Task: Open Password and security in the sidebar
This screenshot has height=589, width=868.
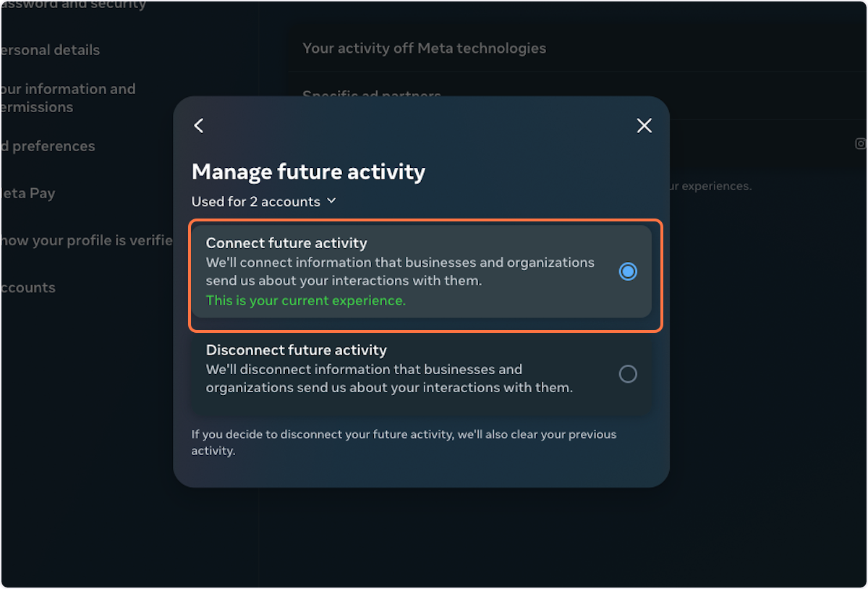Action: pos(73,5)
